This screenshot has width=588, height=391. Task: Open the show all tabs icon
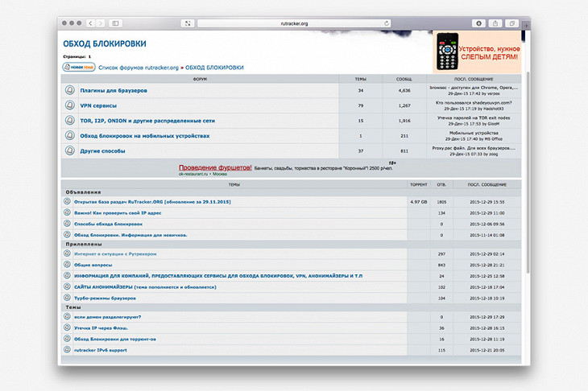pyautogui.click(x=511, y=23)
